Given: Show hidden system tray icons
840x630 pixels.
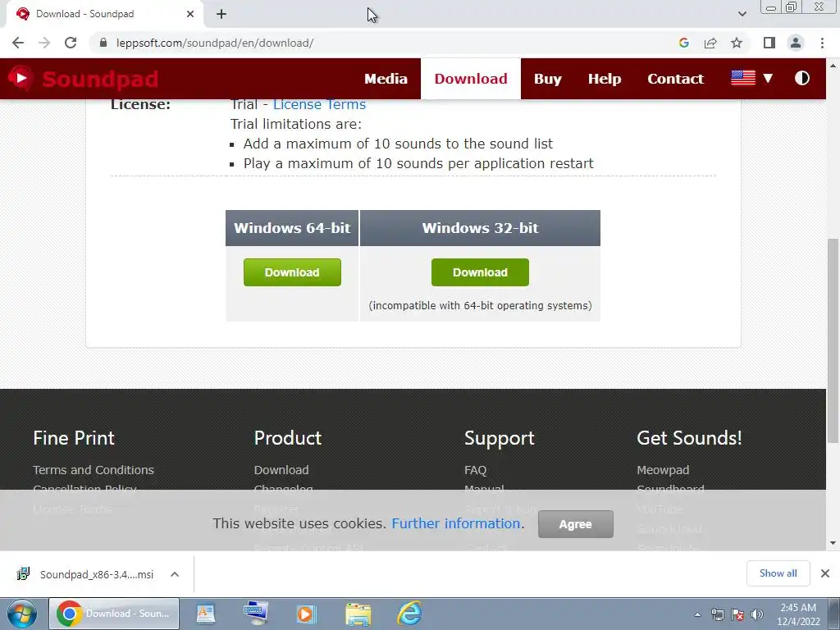Looking at the screenshot, I should click(697, 614).
